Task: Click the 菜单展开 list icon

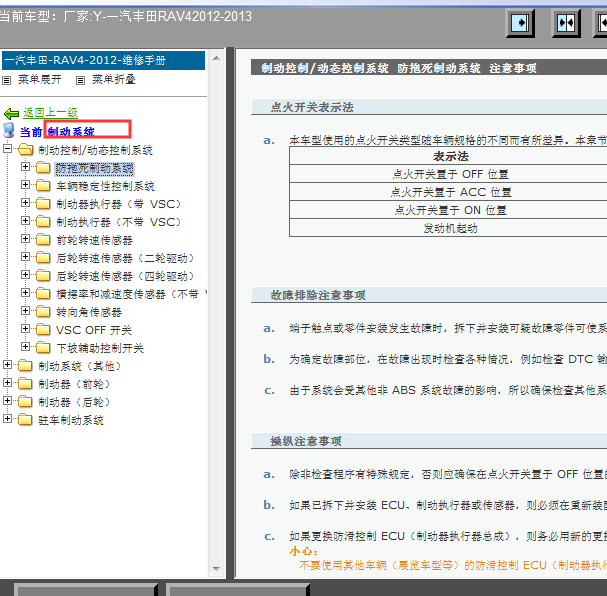Action: click(x=7, y=80)
